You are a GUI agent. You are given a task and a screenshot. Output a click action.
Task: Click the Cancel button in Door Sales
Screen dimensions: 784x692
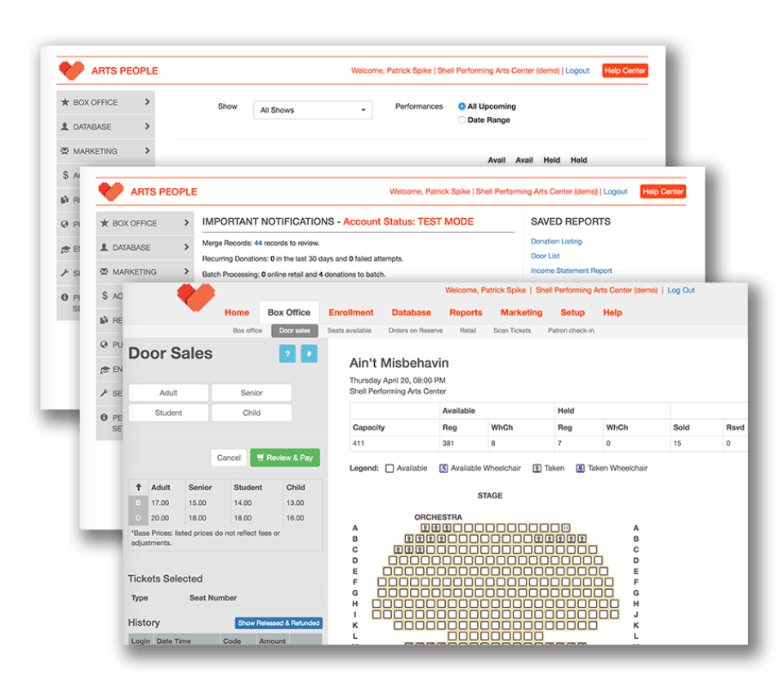(x=229, y=458)
